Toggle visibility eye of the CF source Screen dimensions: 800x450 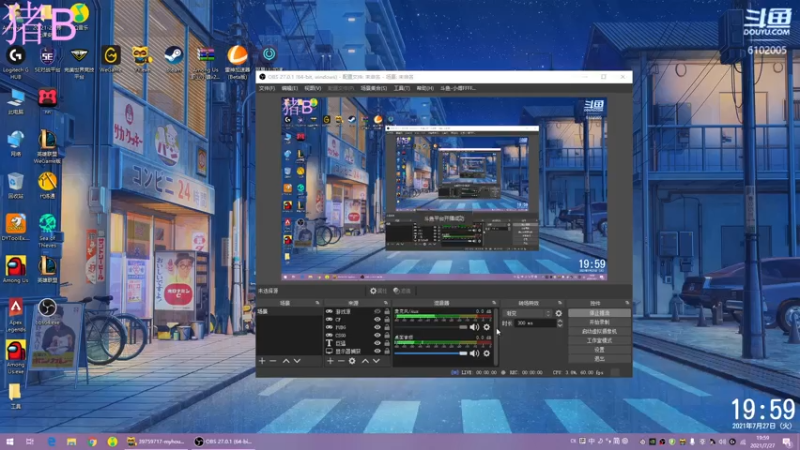(x=378, y=319)
